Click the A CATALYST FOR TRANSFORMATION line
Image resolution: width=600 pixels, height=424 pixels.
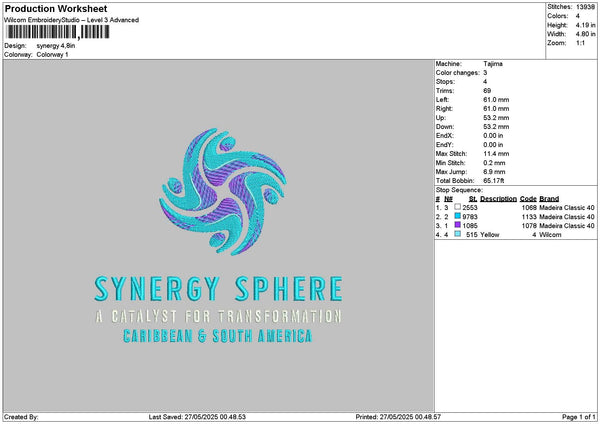tap(218, 316)
